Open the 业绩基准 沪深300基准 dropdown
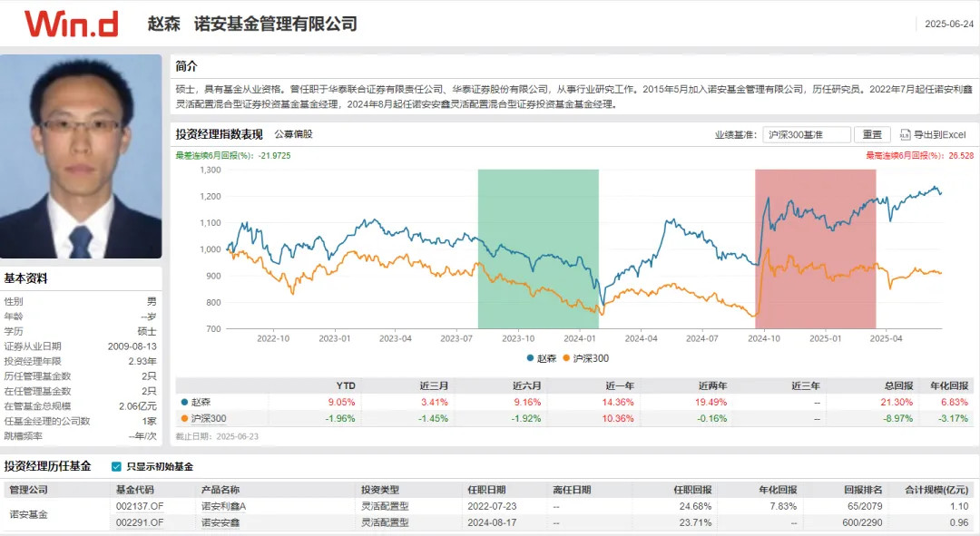 [x=807, y=134]
